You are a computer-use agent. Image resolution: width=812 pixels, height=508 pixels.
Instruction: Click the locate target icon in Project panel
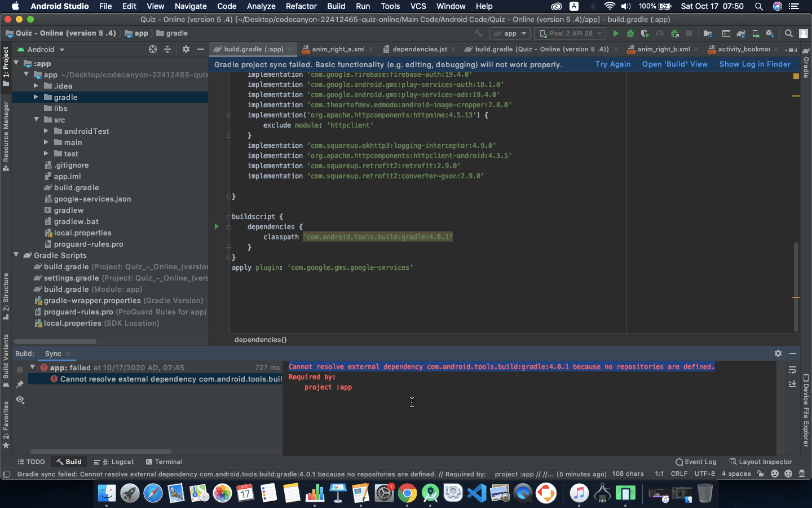click(152, 49)
